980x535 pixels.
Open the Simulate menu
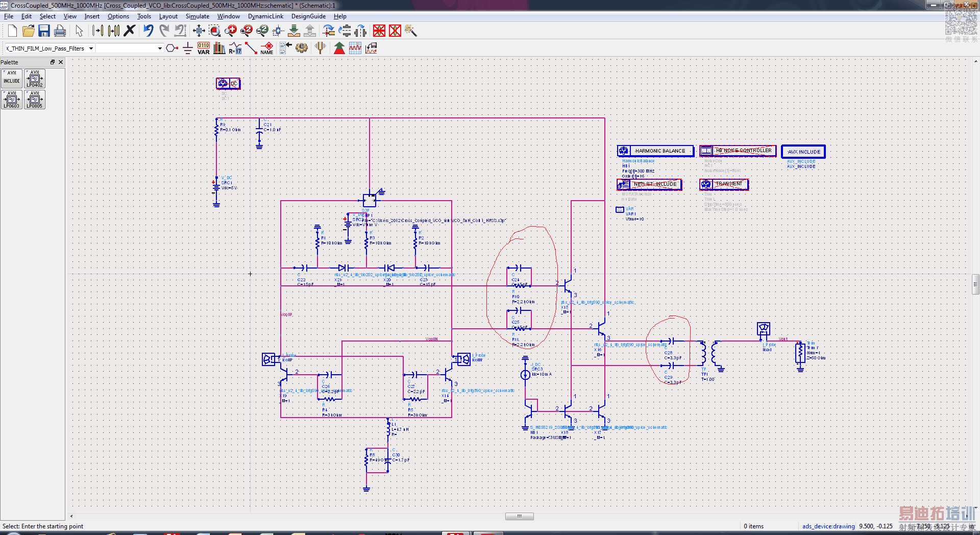[x=197, y=16]
